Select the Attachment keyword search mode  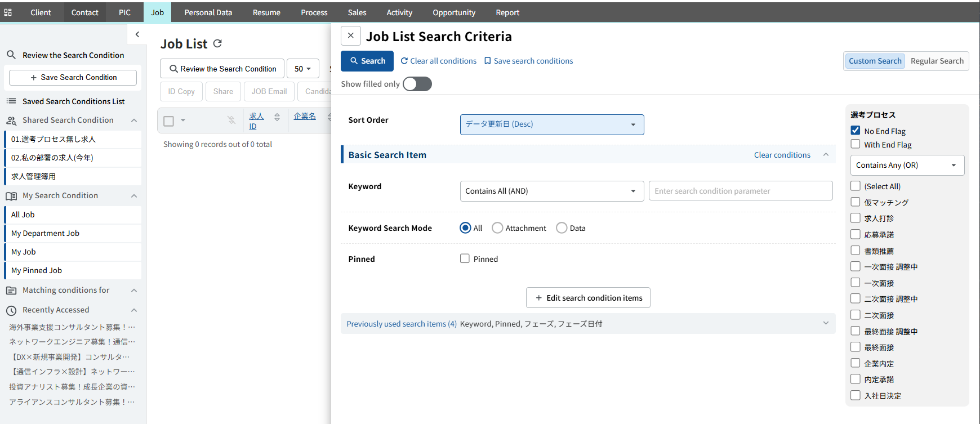(x=497, y=228)
